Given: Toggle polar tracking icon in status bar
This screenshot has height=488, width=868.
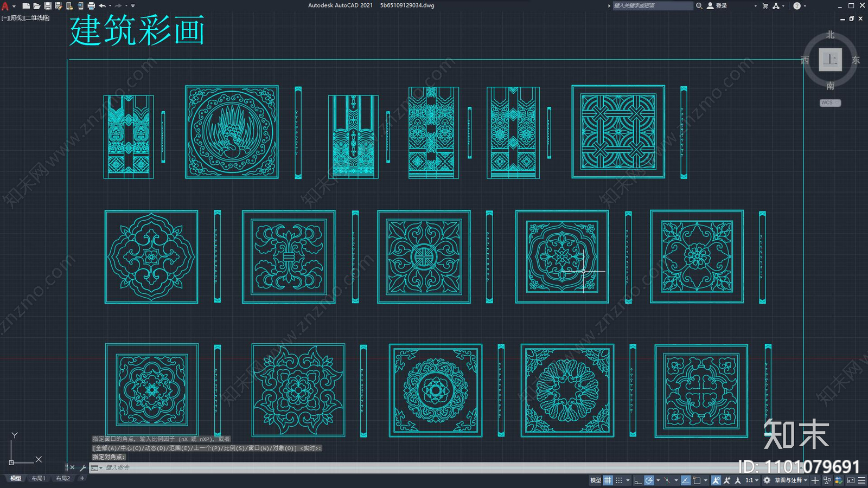Looking at the screenshot, I should click(x=649, y=480).
